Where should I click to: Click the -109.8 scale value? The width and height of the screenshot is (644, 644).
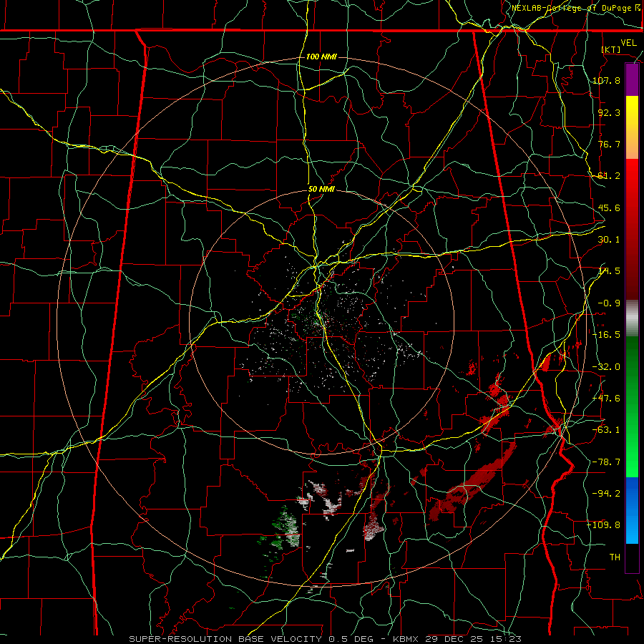click(x=604, y=525)
